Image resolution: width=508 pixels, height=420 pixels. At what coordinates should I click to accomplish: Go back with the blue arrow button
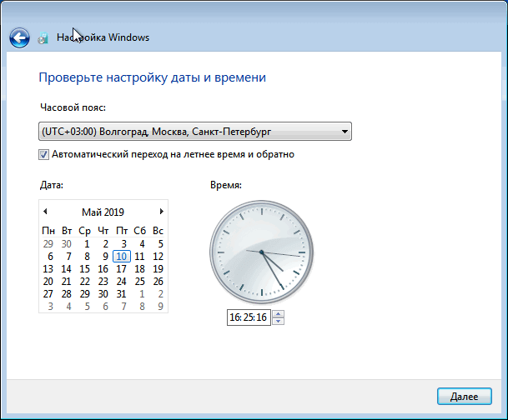[x=19, y=37]
